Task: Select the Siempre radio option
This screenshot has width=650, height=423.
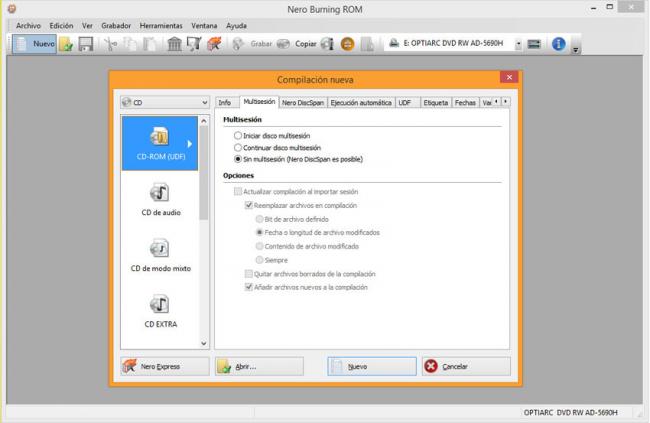Action: coord(260,260)
